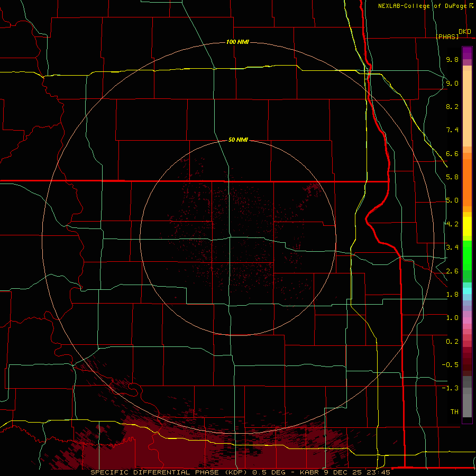Select the 8.2 scale value

452,106
